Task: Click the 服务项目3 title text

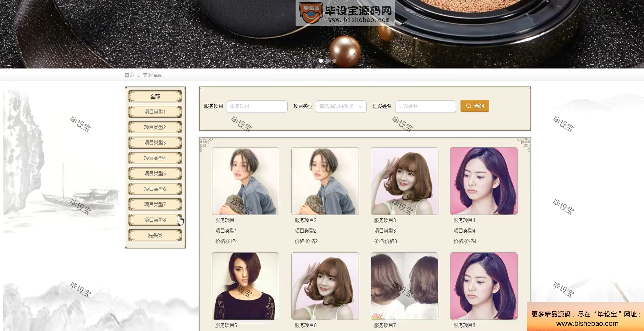Action: (385, 220)
